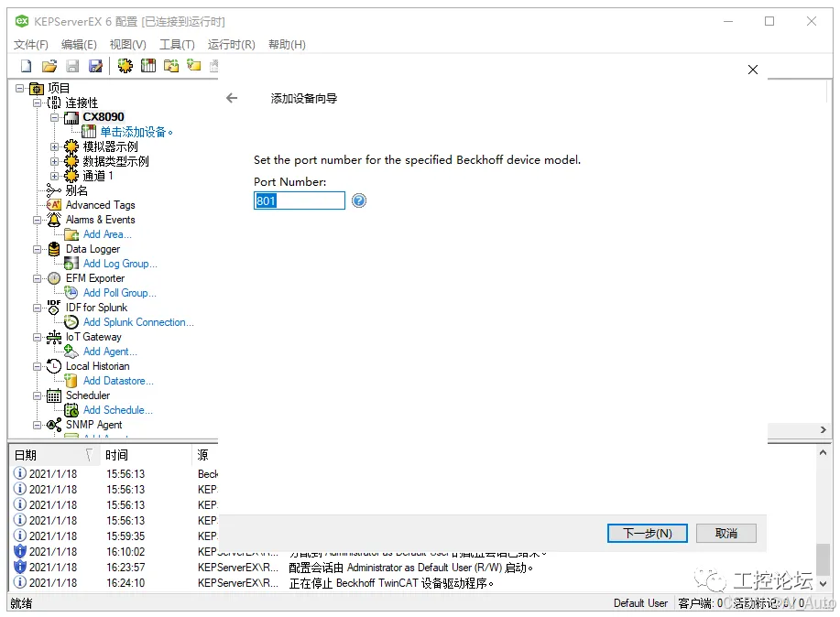Click the EFM Exporter icon

pyautogui.click(x=53, y=278)
